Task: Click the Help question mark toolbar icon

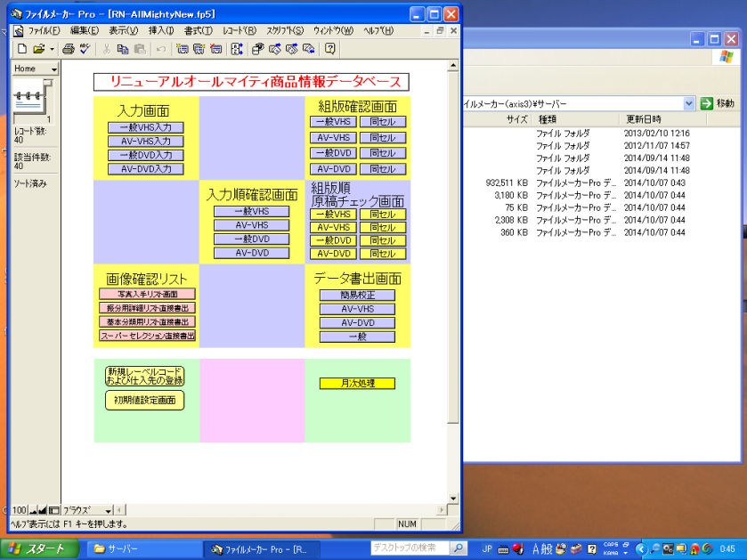Action: (329, 49)
